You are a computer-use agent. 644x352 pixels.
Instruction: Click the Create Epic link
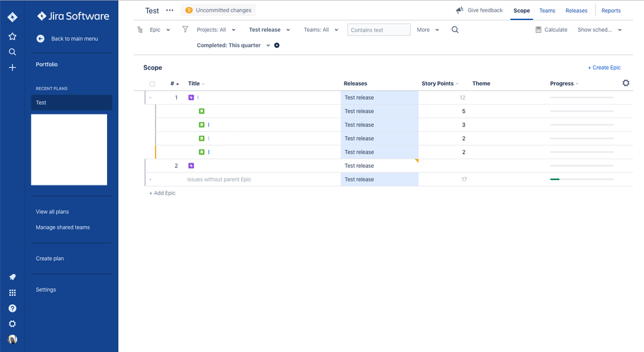(x=604, y=67)
